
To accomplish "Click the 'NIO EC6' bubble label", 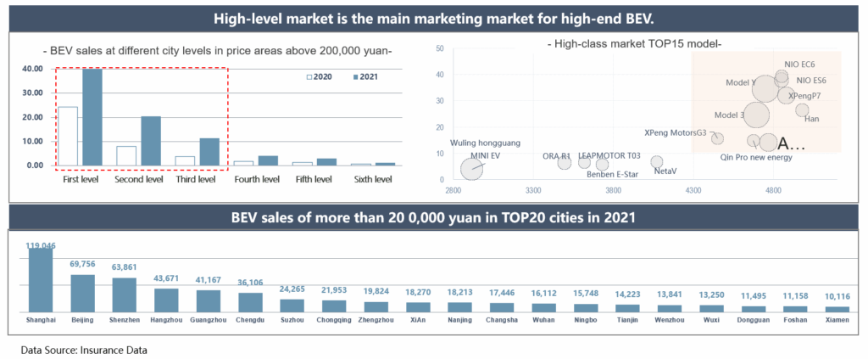I will tap(799, 65).
